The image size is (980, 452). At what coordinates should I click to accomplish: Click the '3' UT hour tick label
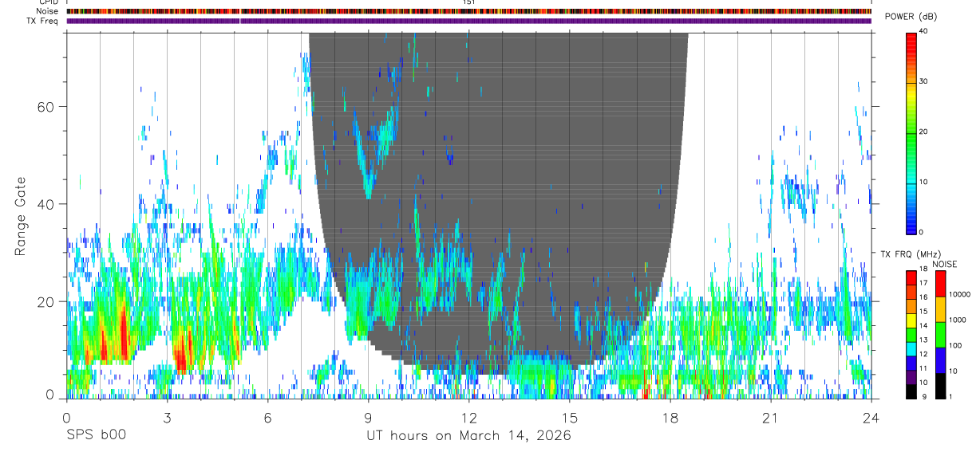coord(167,417)
